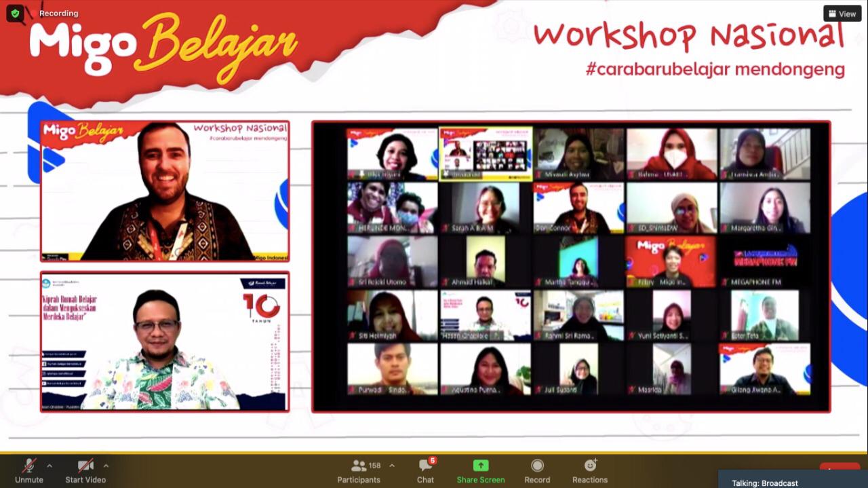Click the green Share Screen button
Image resolution: width=868 pixels, height=488 pixels.
[x=481, y=470]
